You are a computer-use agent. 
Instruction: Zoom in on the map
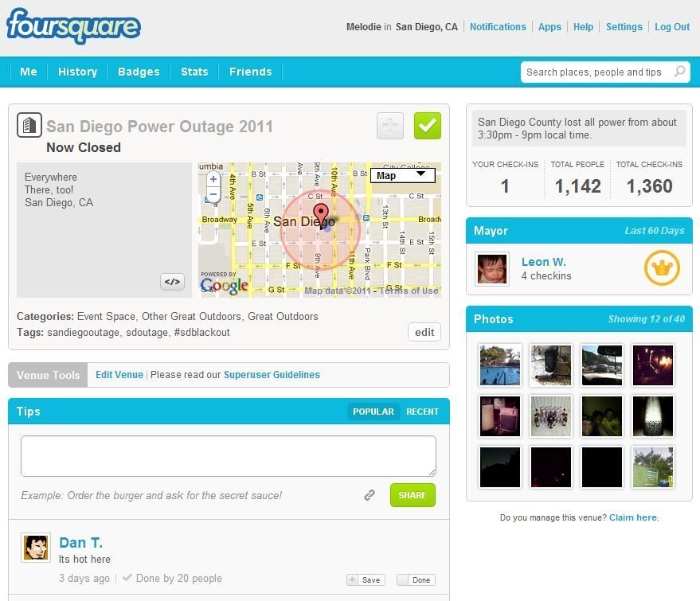(x=213, y=179)
